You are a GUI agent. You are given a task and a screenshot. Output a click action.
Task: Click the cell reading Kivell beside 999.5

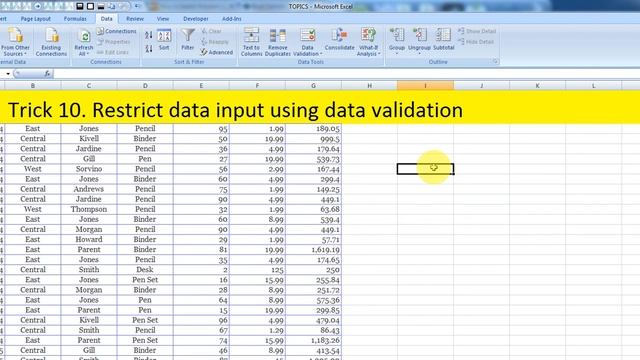(89, 139)
